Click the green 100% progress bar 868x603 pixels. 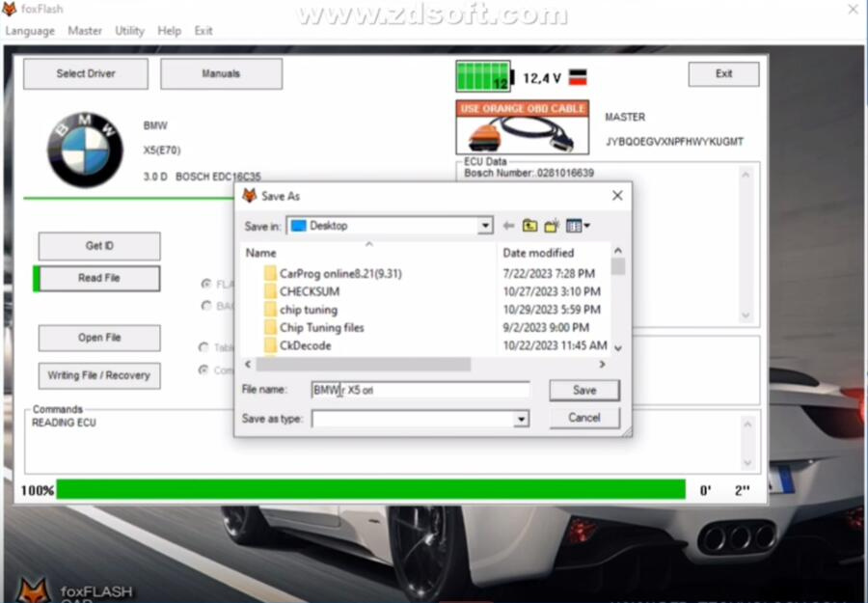(x=371, y=489)
